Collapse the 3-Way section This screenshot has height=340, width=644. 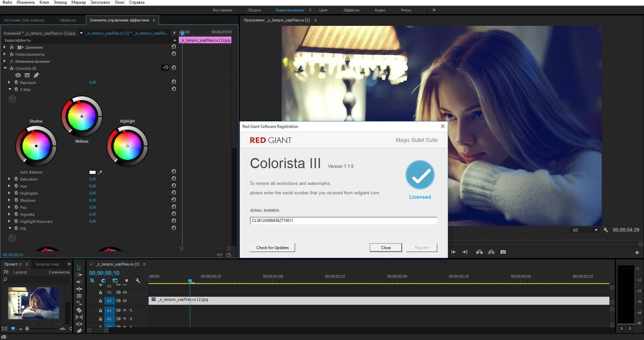click(x=10, y=89)
